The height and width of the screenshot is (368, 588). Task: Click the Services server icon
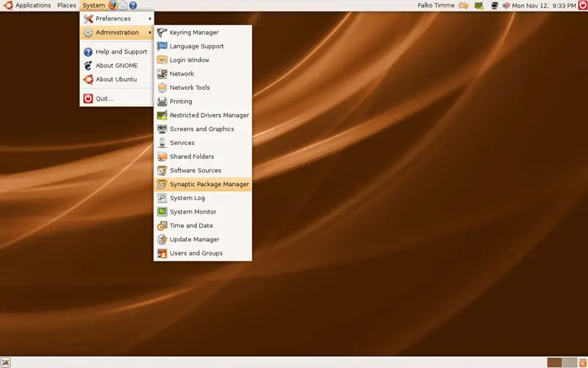coord(162,143)
